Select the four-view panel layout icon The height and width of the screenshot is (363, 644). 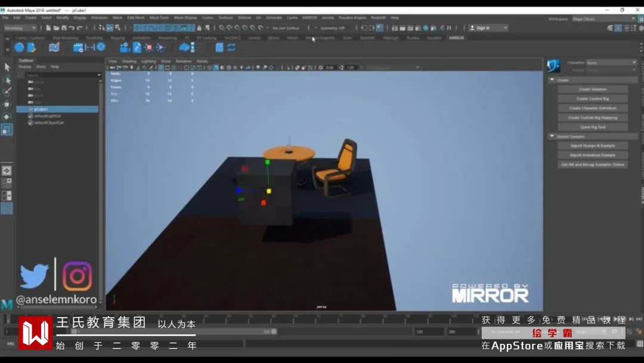click(7, 183)
